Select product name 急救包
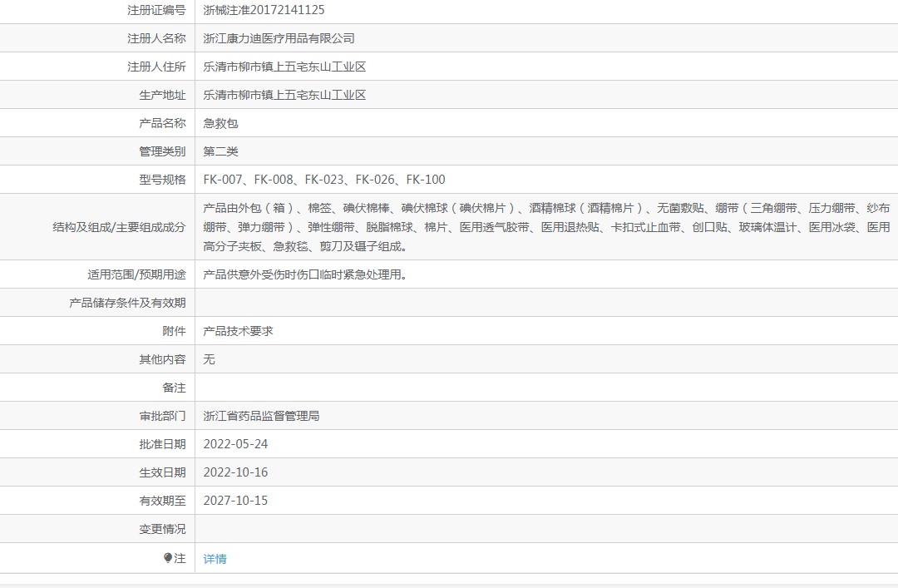898x588 pixels. click(x=220, y=123)
